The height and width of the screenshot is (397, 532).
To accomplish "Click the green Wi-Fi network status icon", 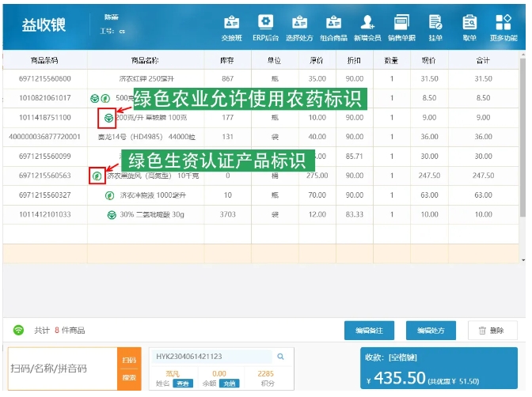I will (18, 330).
